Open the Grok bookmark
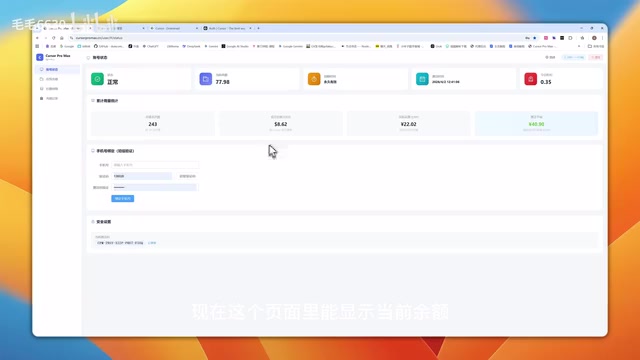This screenshot has height=360, width=640. [436, 46]
